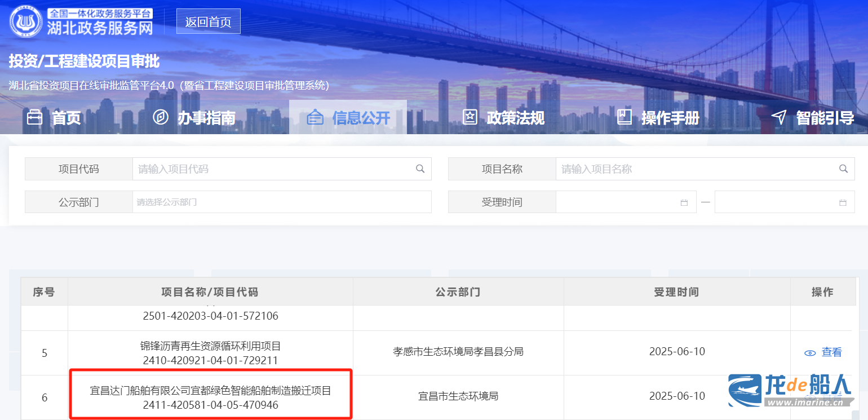Click the 返回首页 button
This screenshot has width=868, height=420.
tap(208, 22)
